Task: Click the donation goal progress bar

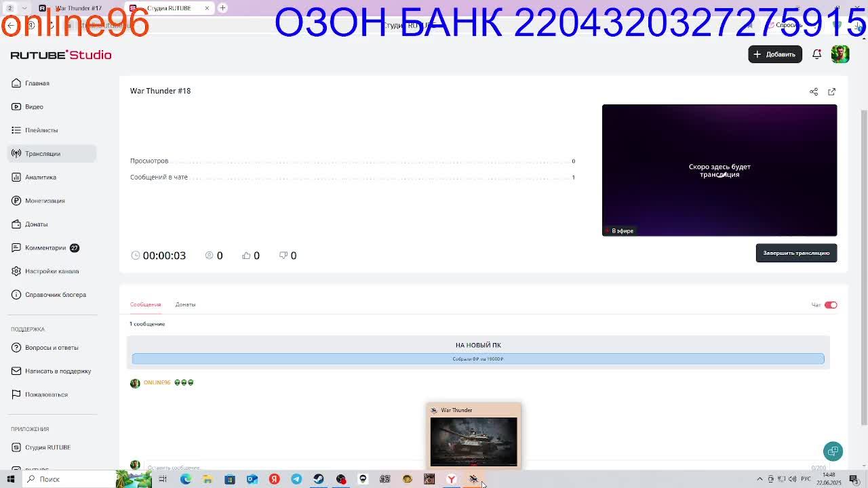Action: pyautogui.click(x=478, y=359)
